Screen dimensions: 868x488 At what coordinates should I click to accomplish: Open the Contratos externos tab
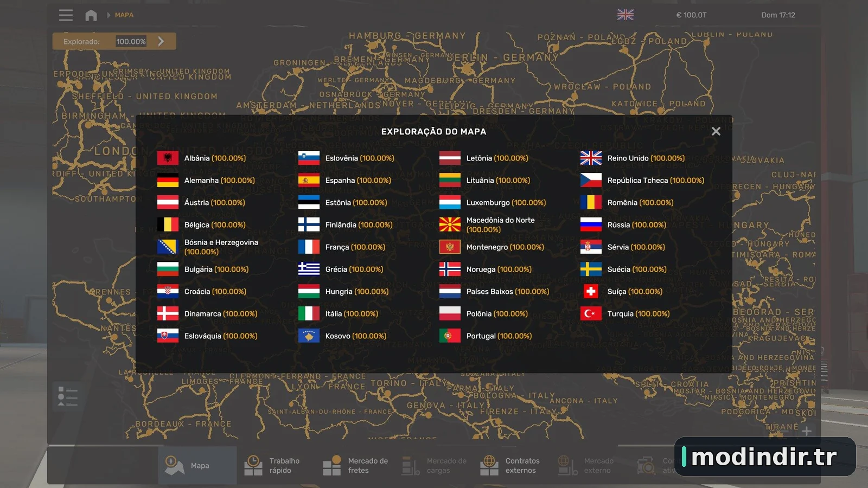click(513, 465)
